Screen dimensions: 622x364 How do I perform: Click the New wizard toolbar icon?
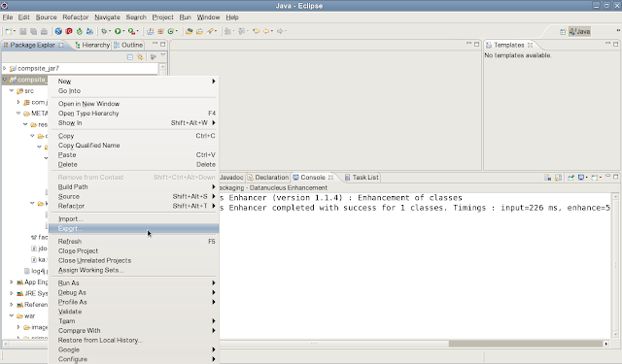[x=9, y=31]
